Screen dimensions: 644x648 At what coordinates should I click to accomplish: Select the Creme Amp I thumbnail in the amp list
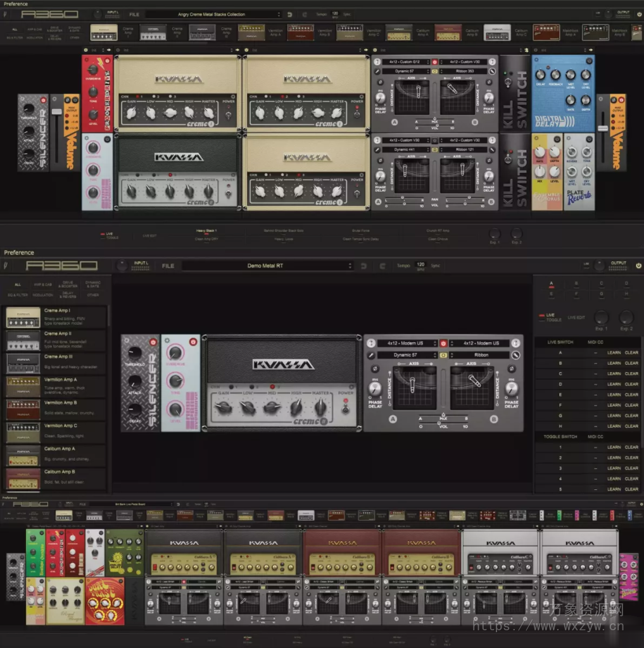[23, 318]
